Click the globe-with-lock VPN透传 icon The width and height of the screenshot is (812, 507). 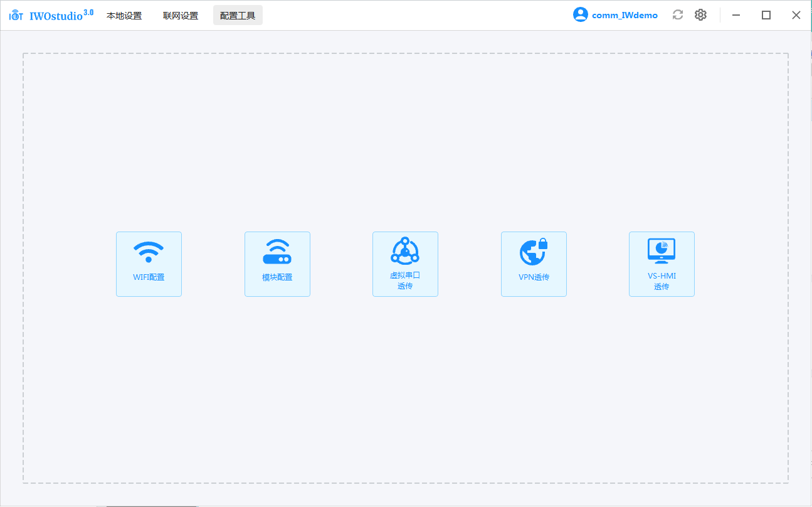point(534,252)
